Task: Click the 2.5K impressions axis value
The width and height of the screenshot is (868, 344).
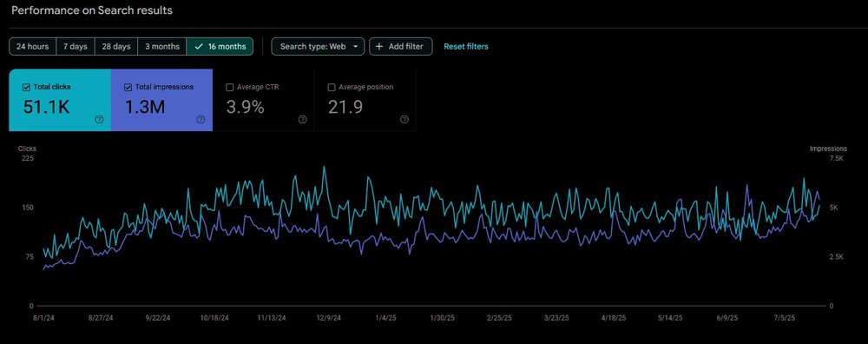Action: [836, 256]
